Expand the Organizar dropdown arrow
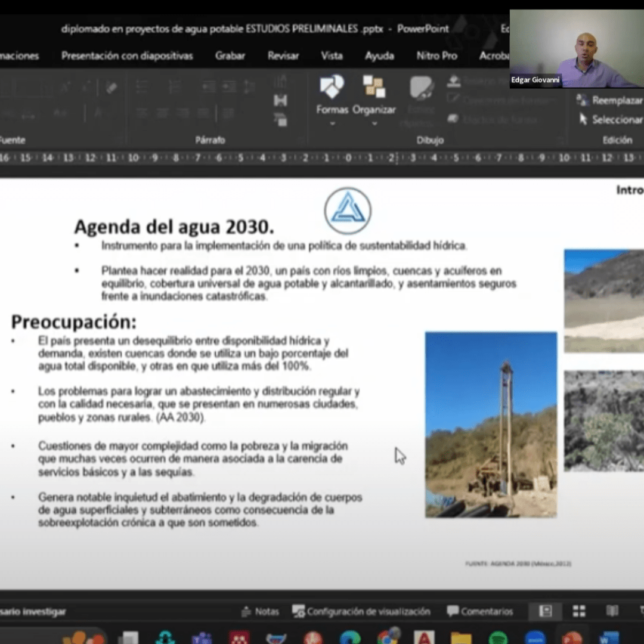 click(374, 123)
